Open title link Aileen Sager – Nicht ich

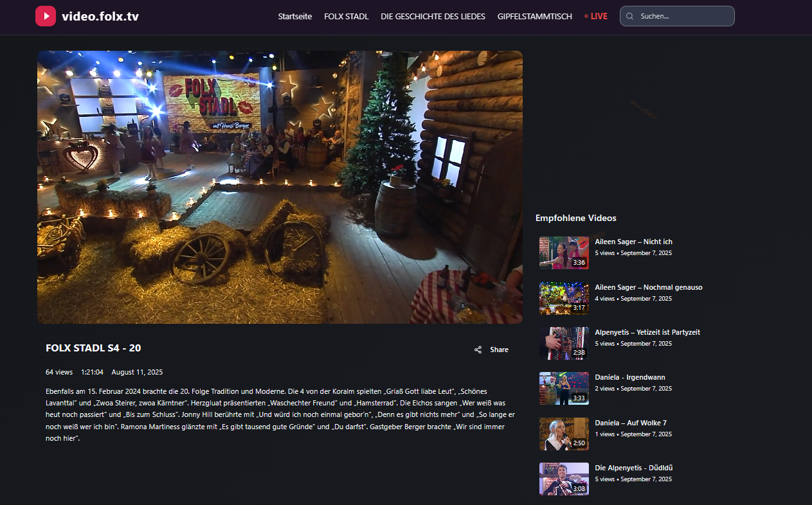633,242
